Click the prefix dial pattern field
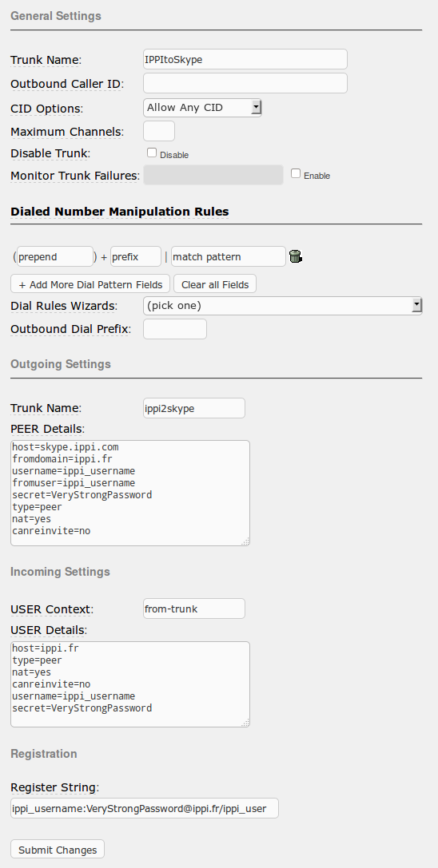The width and height of the screenshot is (438, 868). click(136, 256)
